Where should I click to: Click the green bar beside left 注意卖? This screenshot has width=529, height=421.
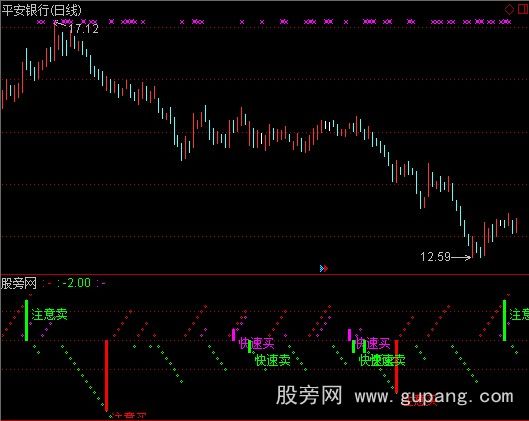[x=27, y=320]
